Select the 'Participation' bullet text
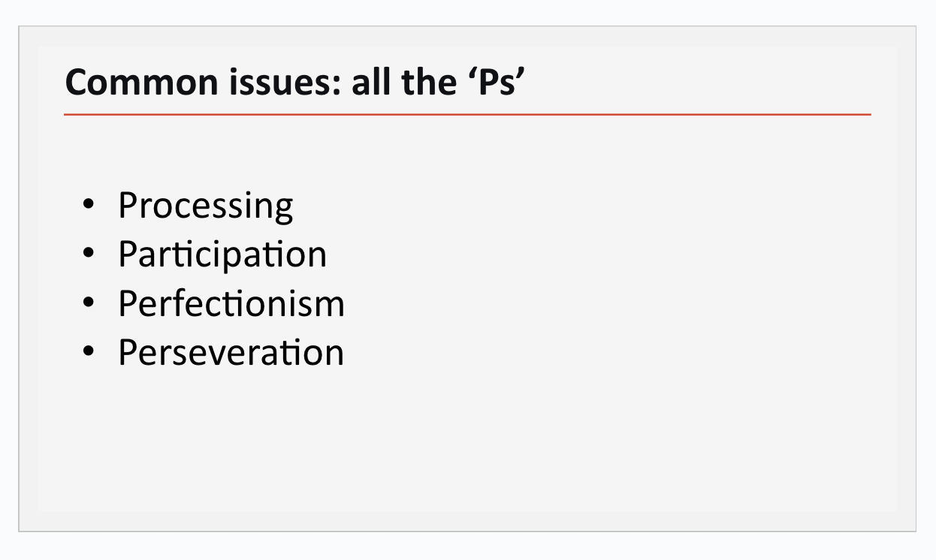The image size is (936, 560). pos(222,254)
